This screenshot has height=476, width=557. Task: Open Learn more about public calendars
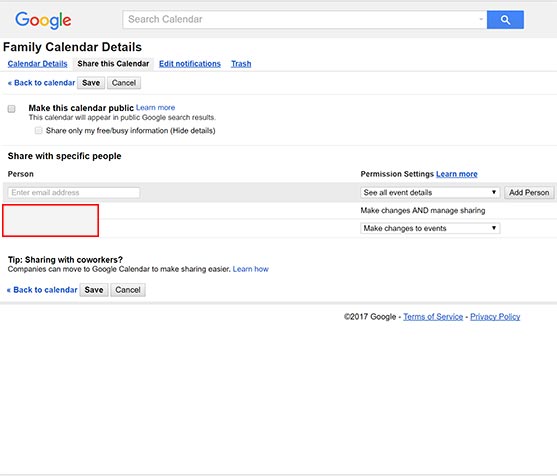(156, 107)
